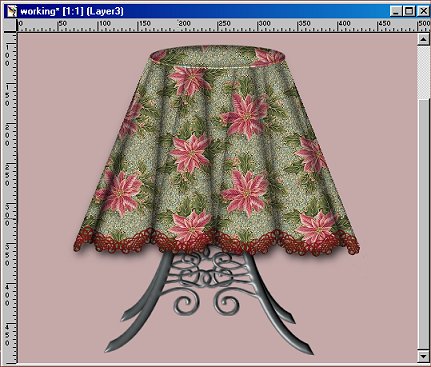Click the title bar text showing Layer3
The width and height of the screenshot is (431, 367).
105,11
